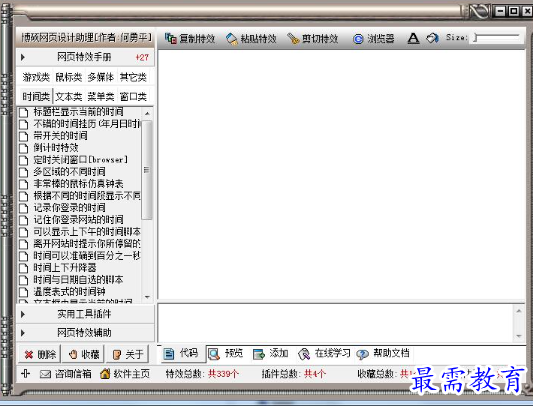The width and height of the screenshot is (533, 411).
Task: Switch to the 预览 preview tab
Action: click(226, 354)
